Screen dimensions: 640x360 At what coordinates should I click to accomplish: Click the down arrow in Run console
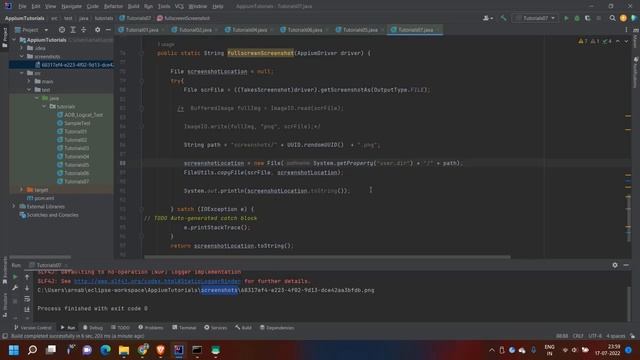[x=27, y=288]
